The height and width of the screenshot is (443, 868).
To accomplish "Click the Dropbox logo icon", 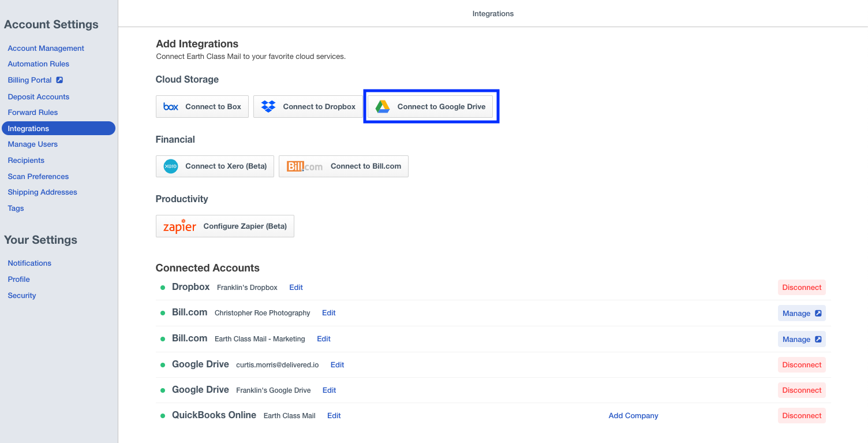I will coord(268,107).
